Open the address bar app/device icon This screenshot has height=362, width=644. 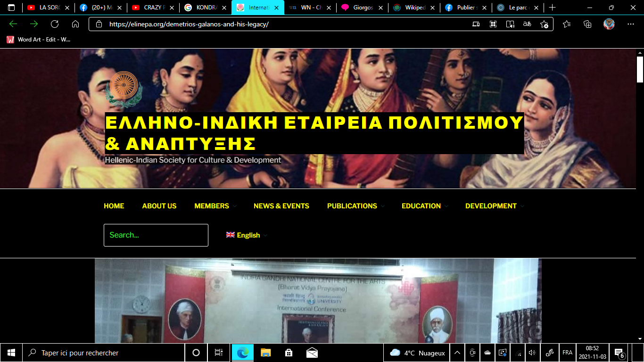tap(476, 24)
